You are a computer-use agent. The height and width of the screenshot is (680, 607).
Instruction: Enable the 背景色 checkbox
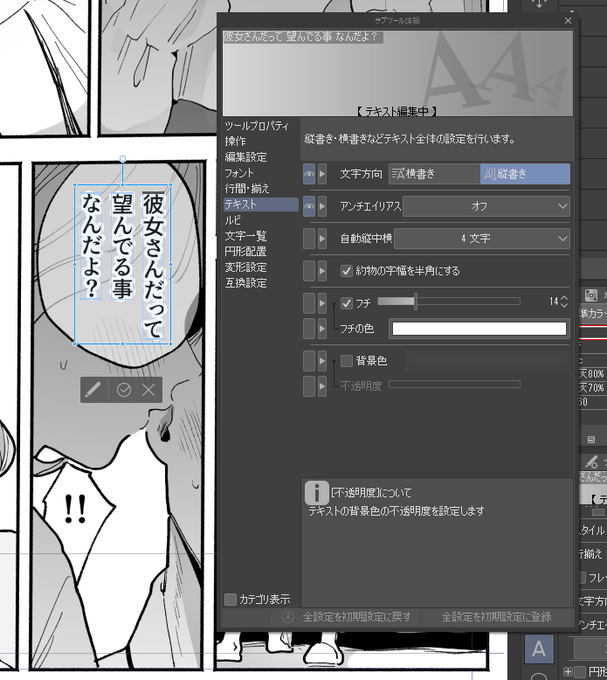[x=346, y=361]
